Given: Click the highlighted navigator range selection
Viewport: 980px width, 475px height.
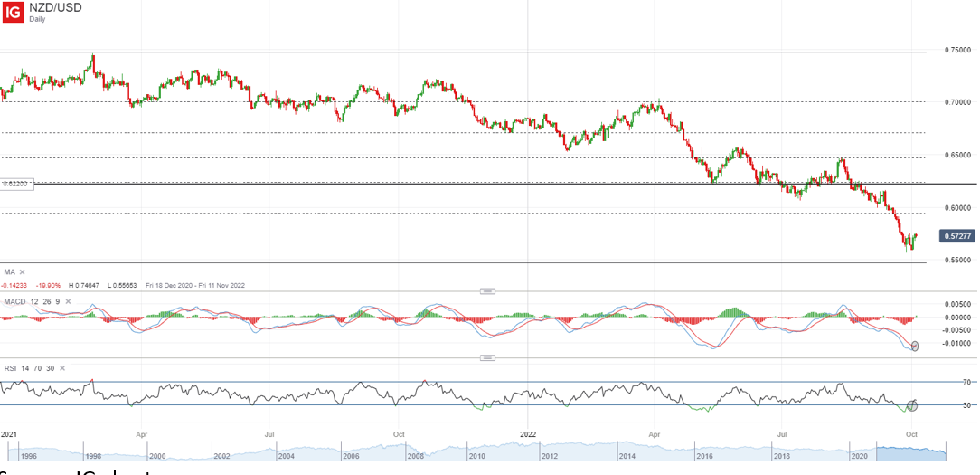Looking at the screenshot, I should [x=911, y=451].
